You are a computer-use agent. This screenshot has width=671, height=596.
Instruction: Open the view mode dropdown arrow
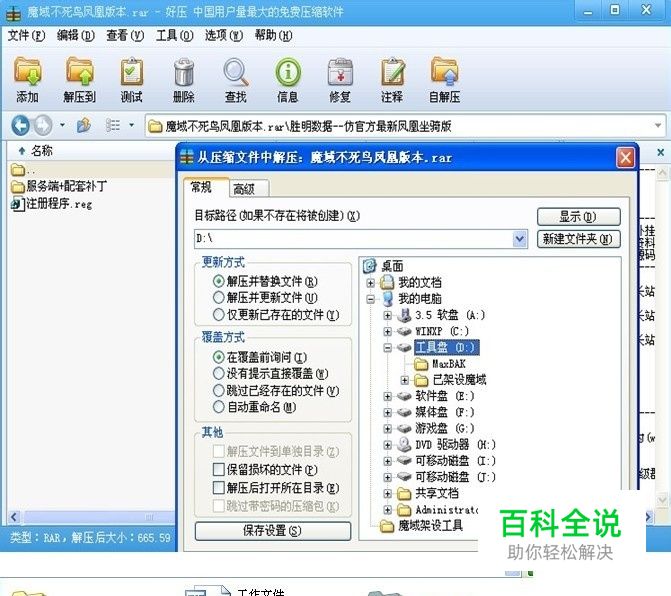tap(131, 125)
